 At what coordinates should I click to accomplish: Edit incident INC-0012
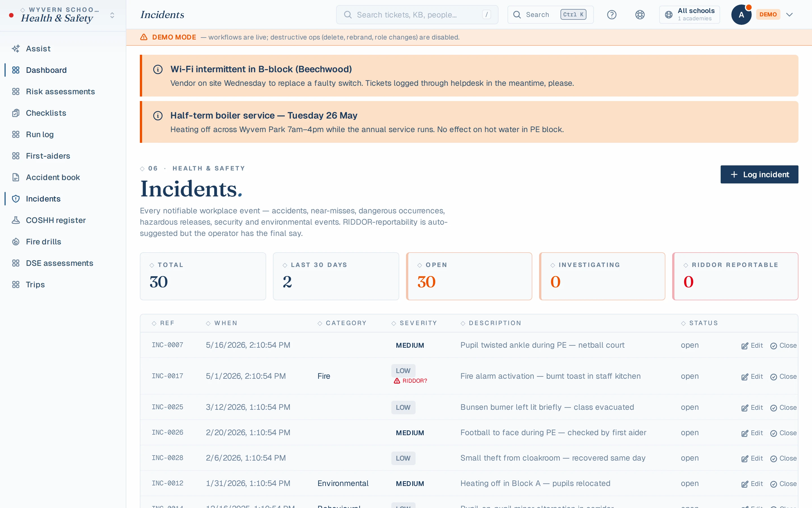[x=752, y=484]
